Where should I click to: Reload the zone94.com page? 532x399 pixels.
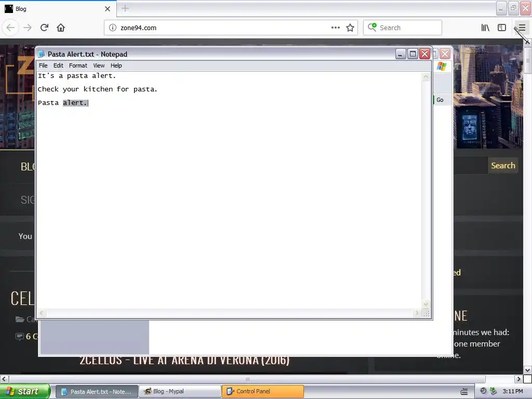[44, 28]
